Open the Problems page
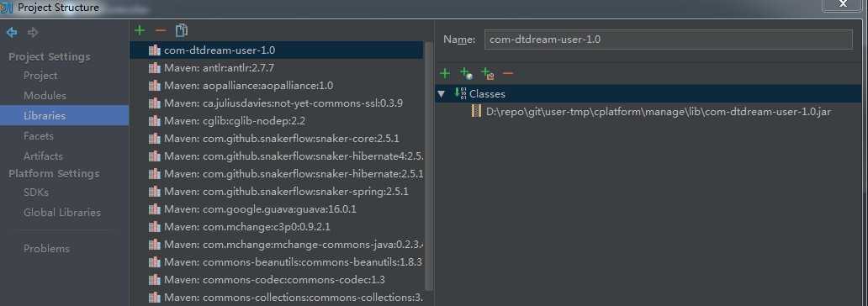This screenshot has width=868, height=306. point(46,249)
